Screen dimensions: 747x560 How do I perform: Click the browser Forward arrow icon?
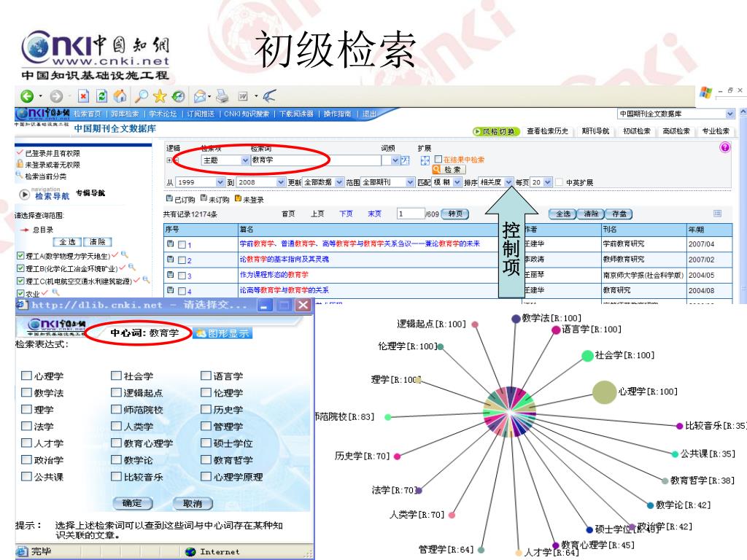[x=56, y=97]
